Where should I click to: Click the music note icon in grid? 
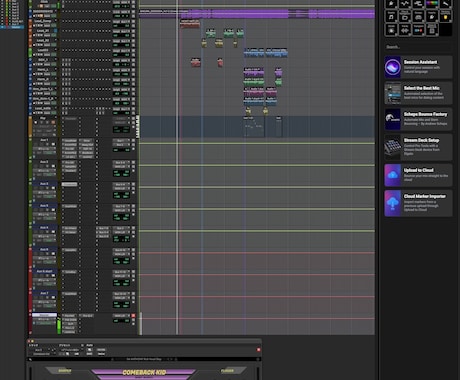point(391,16)
